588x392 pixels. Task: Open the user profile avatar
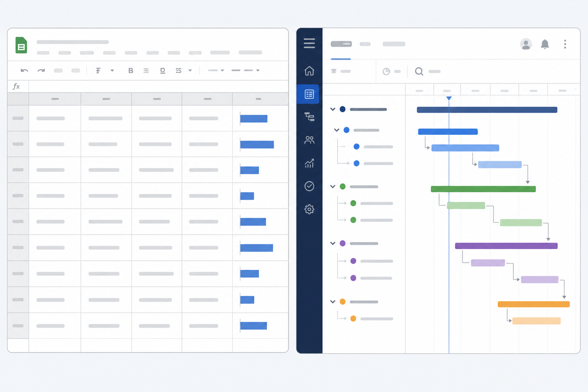click(x=526, y=44)
